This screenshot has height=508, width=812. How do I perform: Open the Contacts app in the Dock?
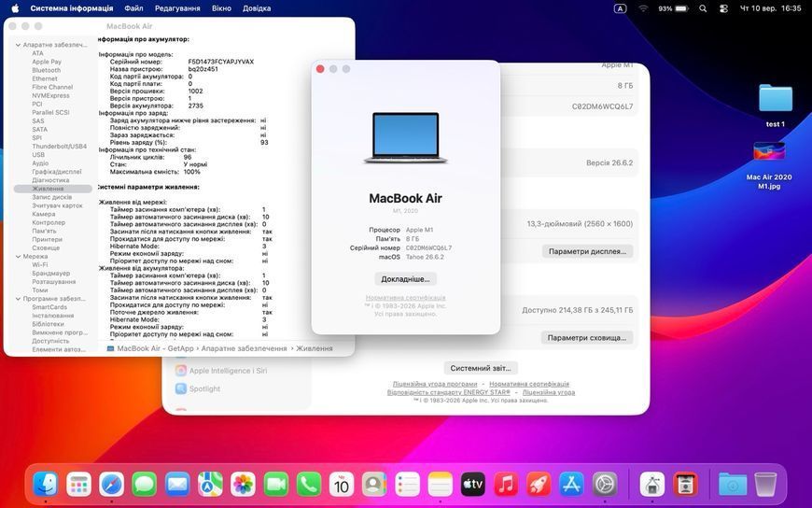coord(374,486)
